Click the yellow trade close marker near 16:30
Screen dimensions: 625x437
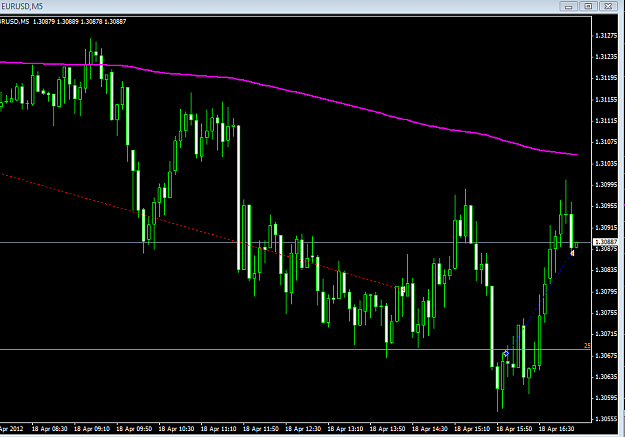(572, 253)
